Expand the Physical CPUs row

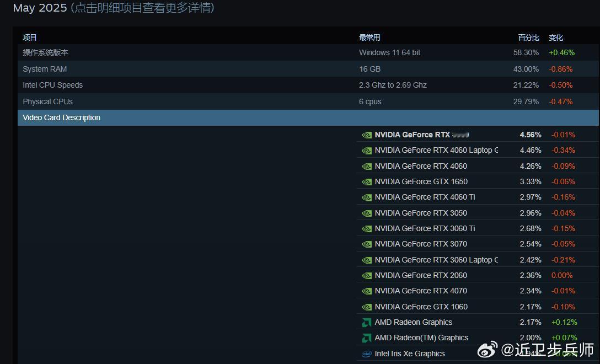pos(308,101)
